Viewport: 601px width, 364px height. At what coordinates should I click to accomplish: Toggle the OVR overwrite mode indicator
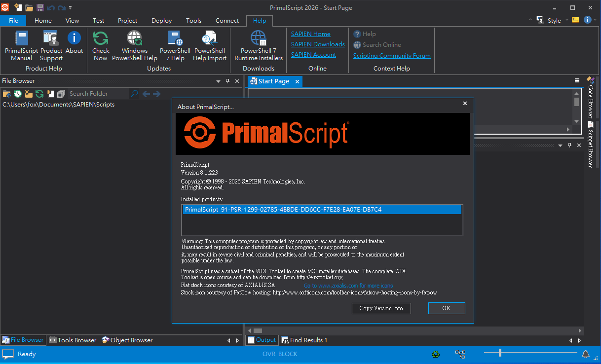click(x=268, y=354)
